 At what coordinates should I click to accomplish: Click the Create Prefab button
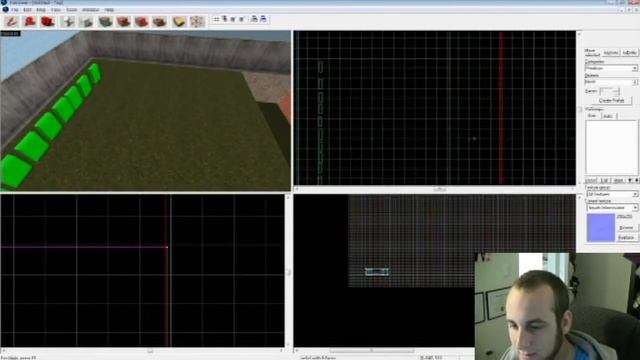[x=611, y=100]
